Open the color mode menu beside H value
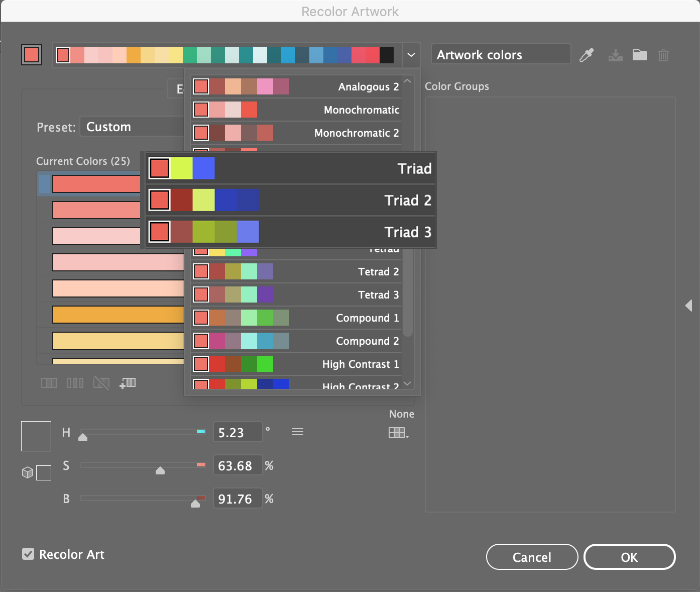 click(298, 432)
